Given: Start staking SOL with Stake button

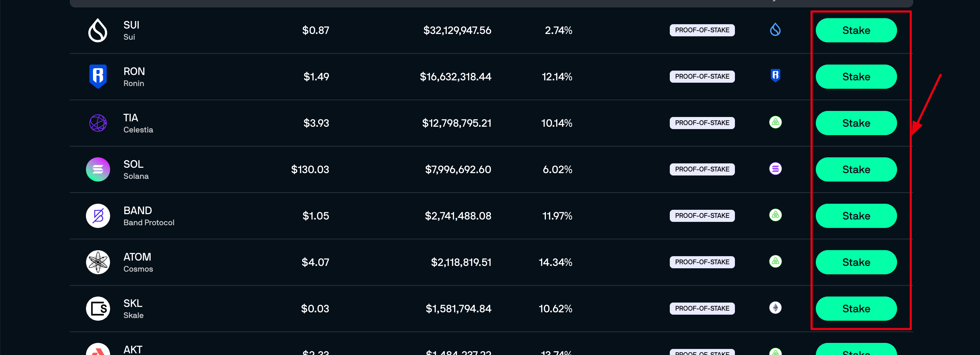Looking at the screenshot, I should [855, 169].
